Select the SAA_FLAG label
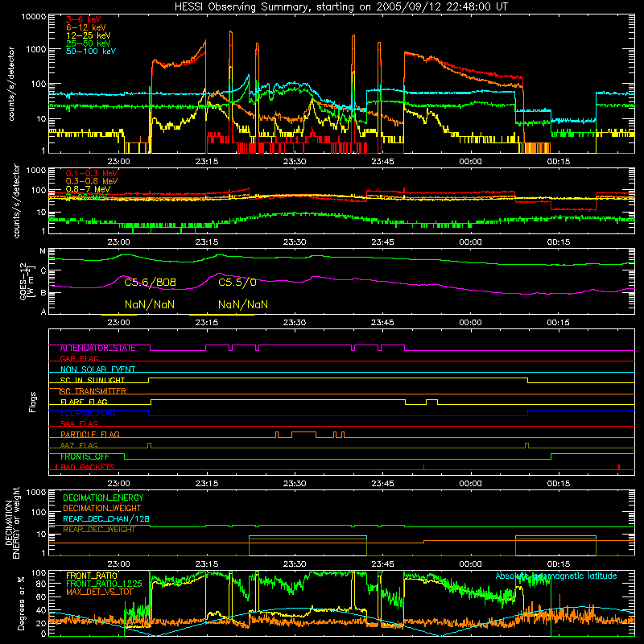Viewport: 644px width, 644px height. (x=79, y=423)
